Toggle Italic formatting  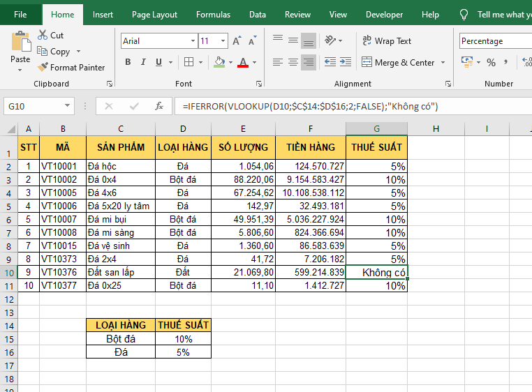click(x=145, y=63)
